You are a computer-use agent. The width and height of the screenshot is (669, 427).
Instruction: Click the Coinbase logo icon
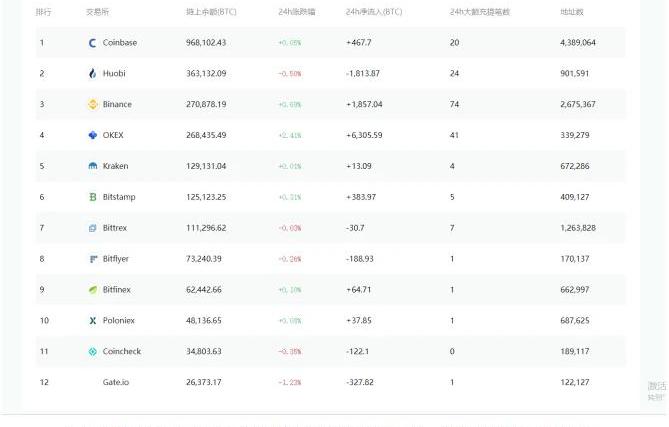click(93, 43)
